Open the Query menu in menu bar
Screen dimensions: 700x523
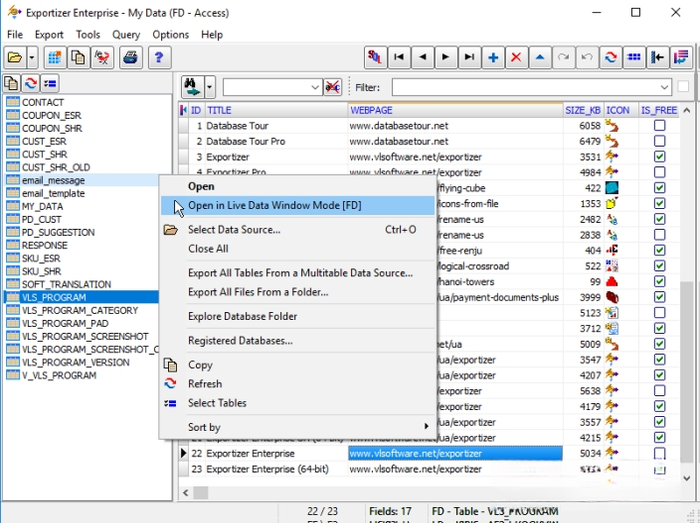(126, 35)
